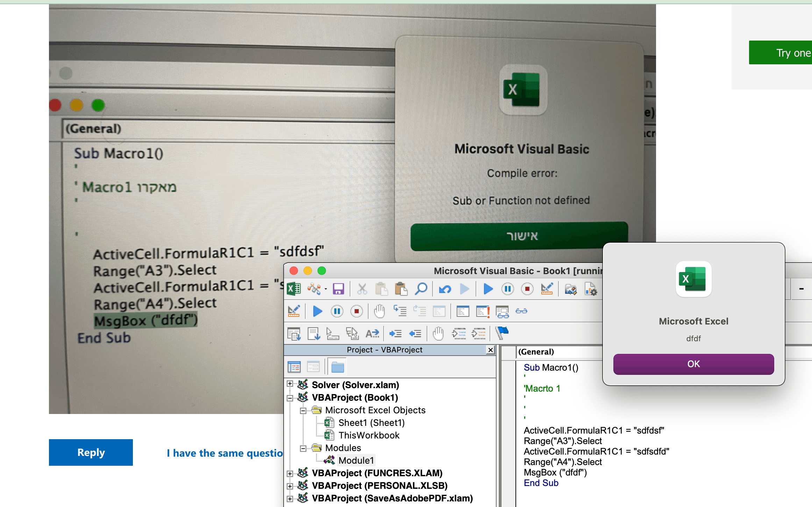Select ThisWorkbook in the project tree
The height and width of the screenshot is (507, 812).
coord(369,435)
